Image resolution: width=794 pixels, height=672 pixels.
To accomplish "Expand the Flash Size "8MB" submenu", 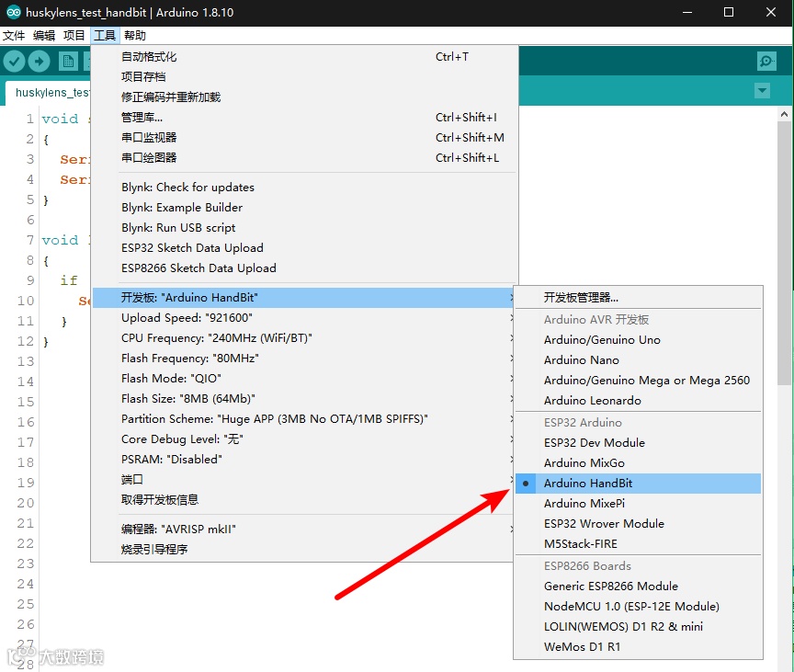I will (x=303, y=399).
